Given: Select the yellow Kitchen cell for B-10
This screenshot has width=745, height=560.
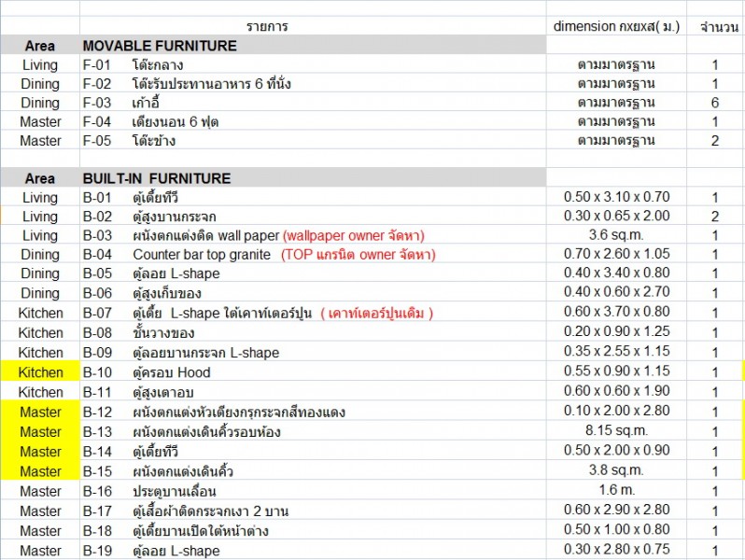Looking at the screenshot, I should (40, 371).
